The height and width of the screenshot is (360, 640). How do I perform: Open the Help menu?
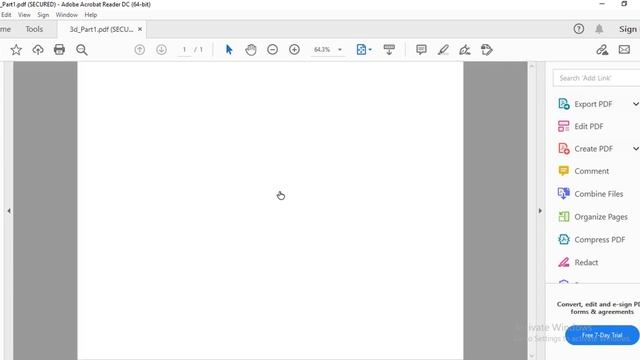91,15
